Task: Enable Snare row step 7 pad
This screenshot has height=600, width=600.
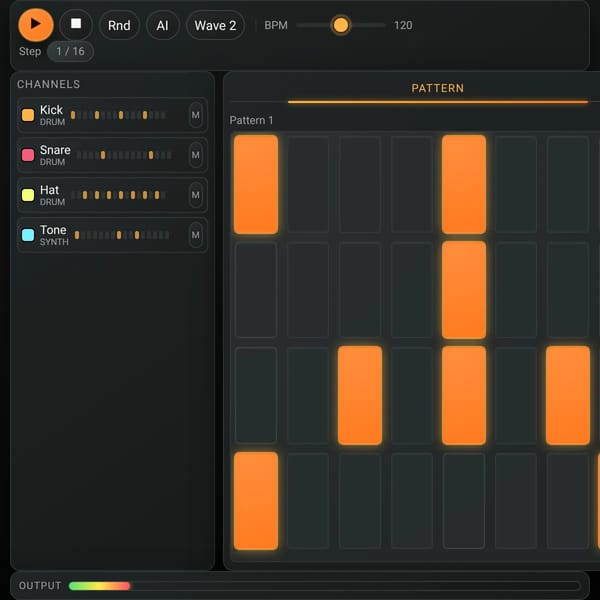Action: tap(568, 290)
